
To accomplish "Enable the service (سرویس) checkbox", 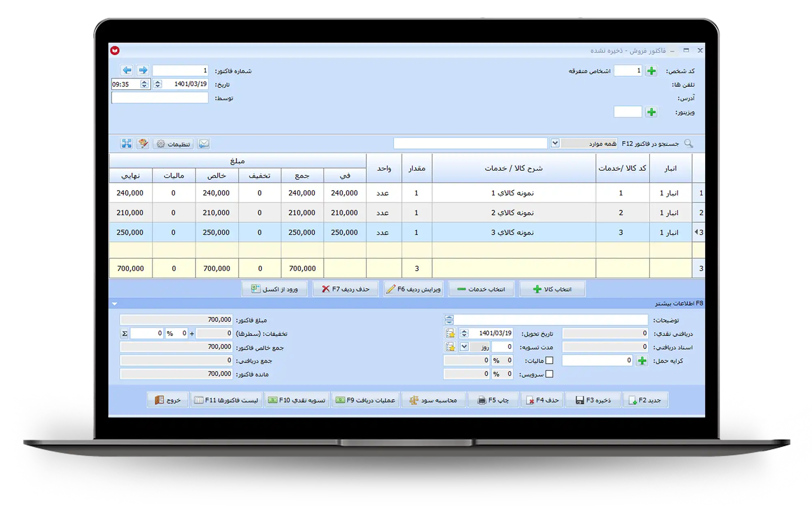I will [549, 374].
